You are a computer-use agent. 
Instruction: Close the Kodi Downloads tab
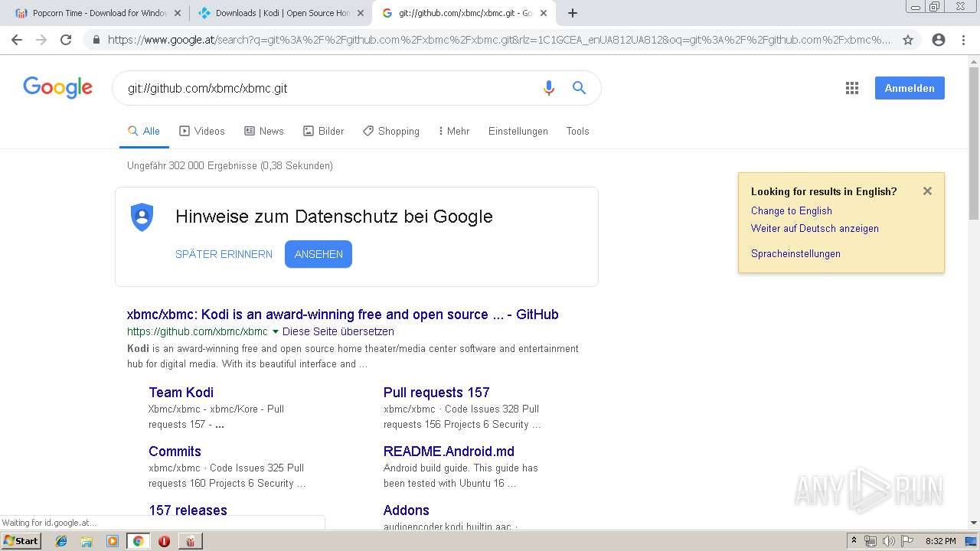[x=361, y=13]
